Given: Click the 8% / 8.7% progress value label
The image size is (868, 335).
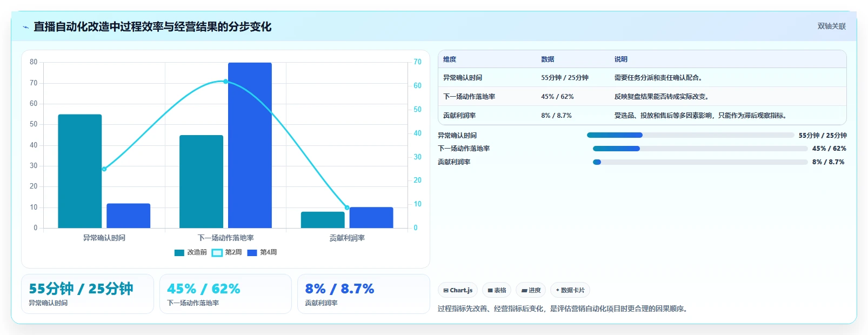Looking at the screenshot, I should (828, 162).
